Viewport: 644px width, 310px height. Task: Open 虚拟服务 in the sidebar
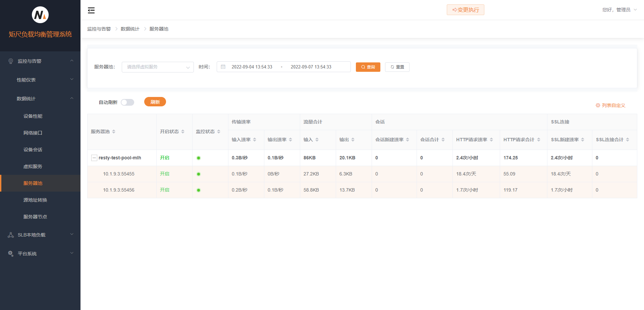point(33,166)
